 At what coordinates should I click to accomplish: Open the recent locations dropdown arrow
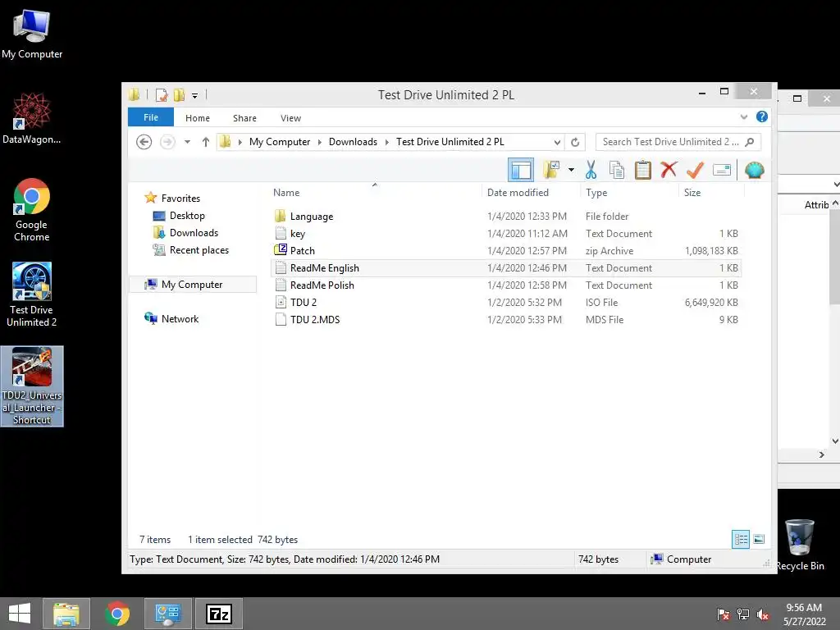pos(187,142)
